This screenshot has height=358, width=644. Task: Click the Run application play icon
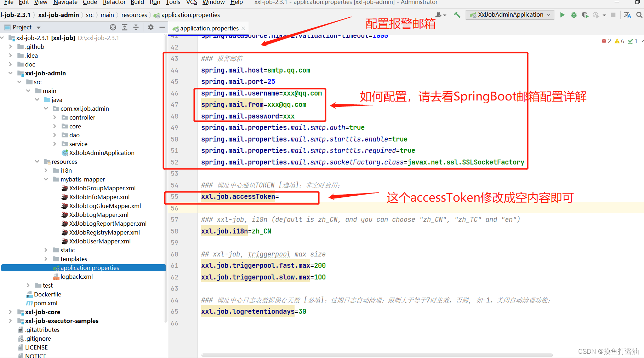(562, 15)
